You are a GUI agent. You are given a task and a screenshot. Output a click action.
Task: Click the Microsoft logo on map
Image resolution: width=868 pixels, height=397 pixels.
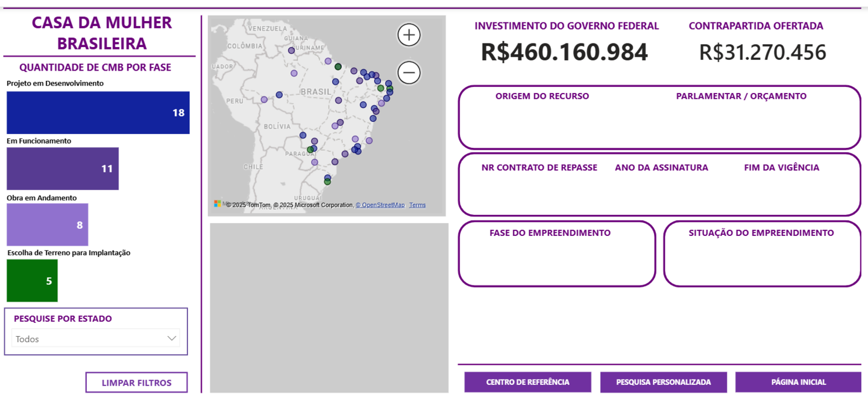pos(218,204)
